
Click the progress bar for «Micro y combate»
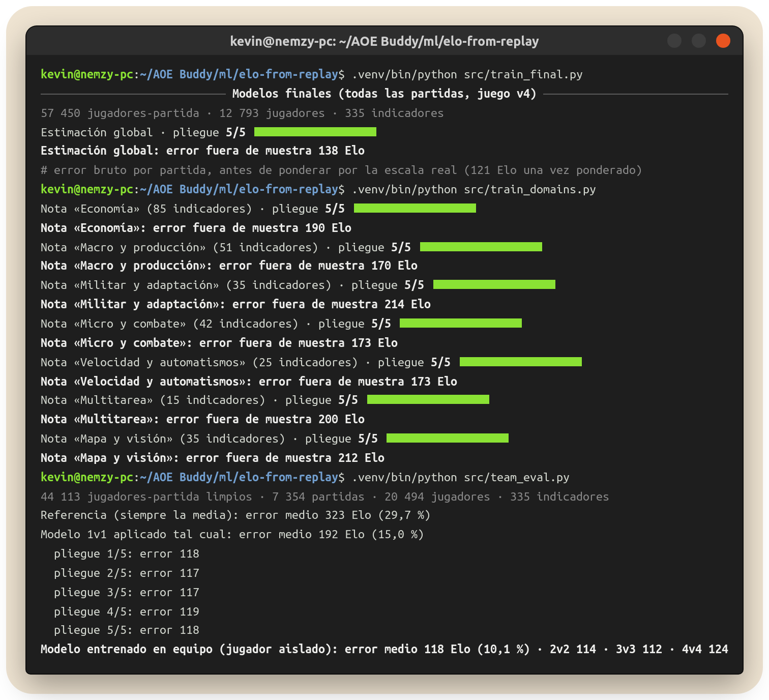461,323
